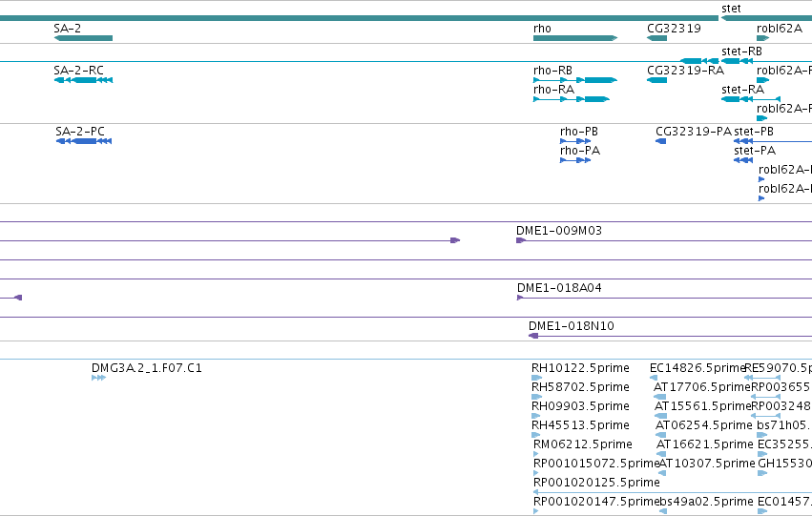The image size is (812, 516).
Task: Click the bs49a02.5prime EST label
Action: 706,502
